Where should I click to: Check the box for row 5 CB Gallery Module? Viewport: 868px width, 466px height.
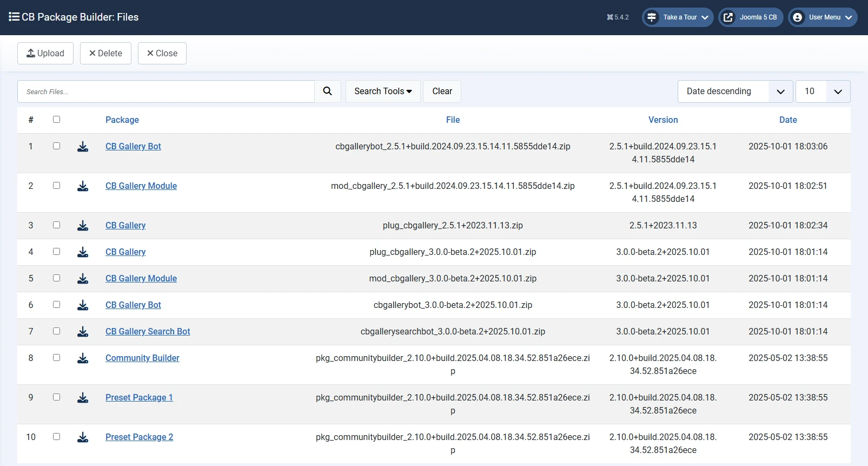[56, 278]
